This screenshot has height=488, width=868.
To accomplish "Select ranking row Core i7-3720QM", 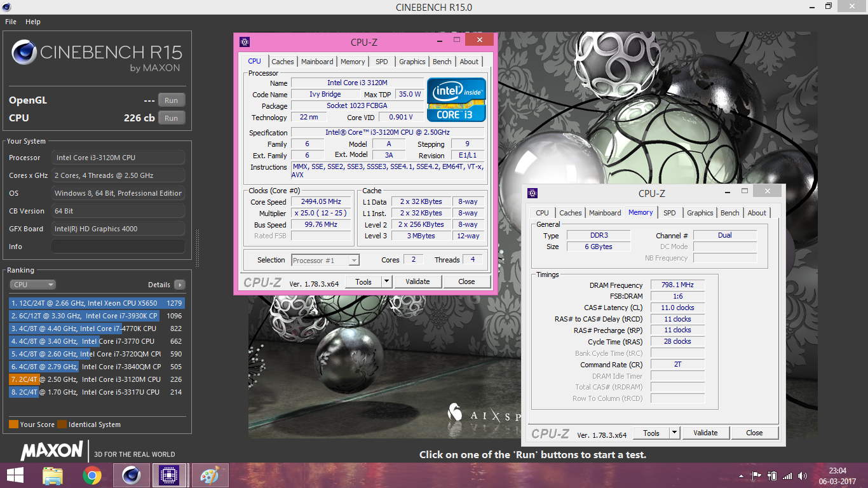I will pyautogui.click(x=97, y=354).
